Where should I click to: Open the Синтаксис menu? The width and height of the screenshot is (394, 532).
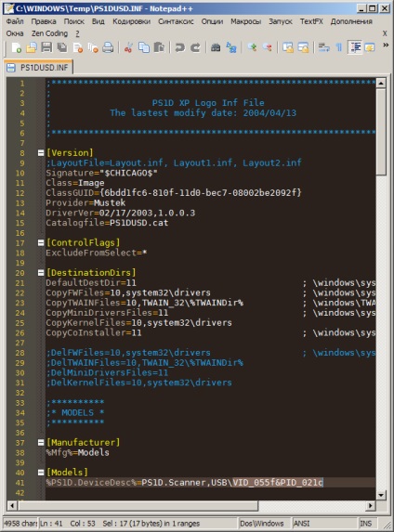click(176, 21)
